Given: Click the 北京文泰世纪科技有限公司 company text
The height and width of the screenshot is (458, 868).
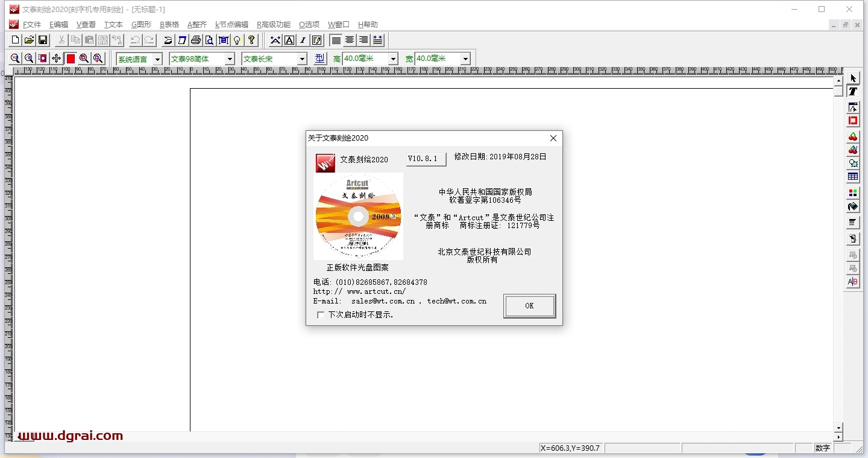Looking at the screenshot, I should pos(485,252).
